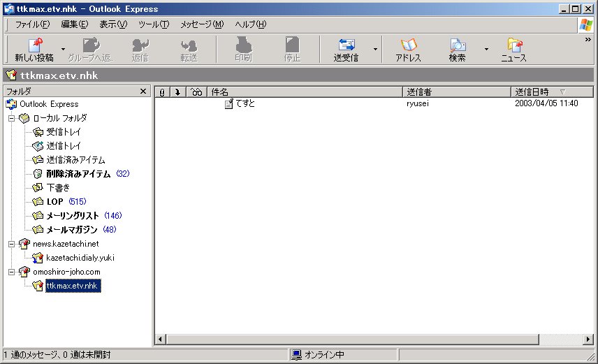Click the Outlook Express title bar icon
This screenshot has width=598, height=364.
pyautogui.click(x=9, y=9)
